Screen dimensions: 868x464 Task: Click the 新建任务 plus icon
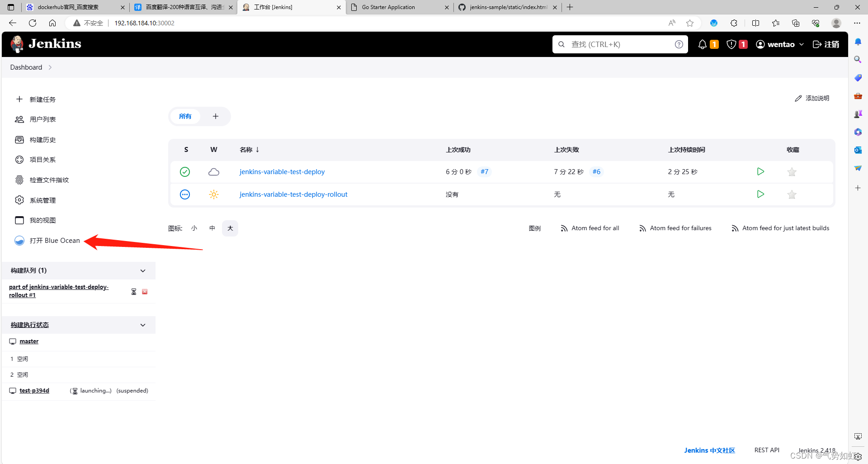tap(19, 99)
